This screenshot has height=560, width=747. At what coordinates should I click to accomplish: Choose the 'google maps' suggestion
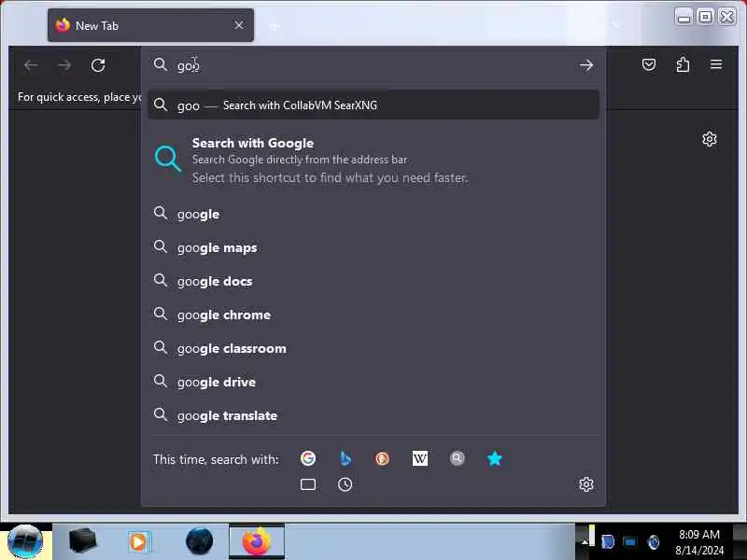[373, 247]
